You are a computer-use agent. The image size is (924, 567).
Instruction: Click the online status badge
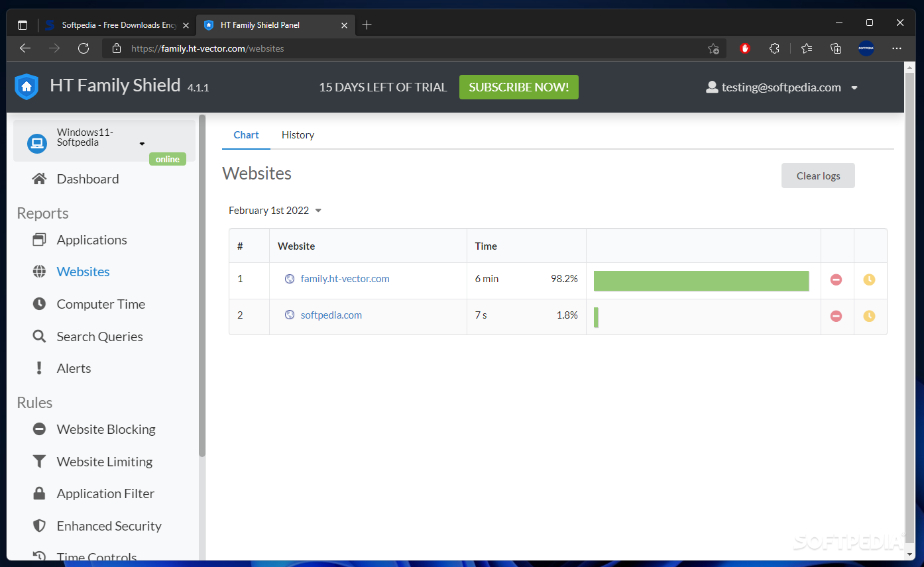click(168, 159)
